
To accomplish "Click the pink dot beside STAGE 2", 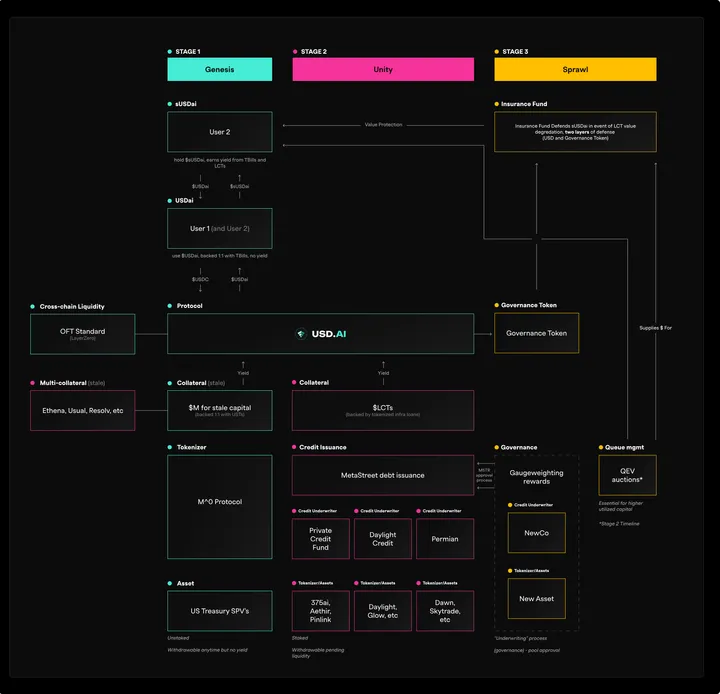I will (295, 51).
